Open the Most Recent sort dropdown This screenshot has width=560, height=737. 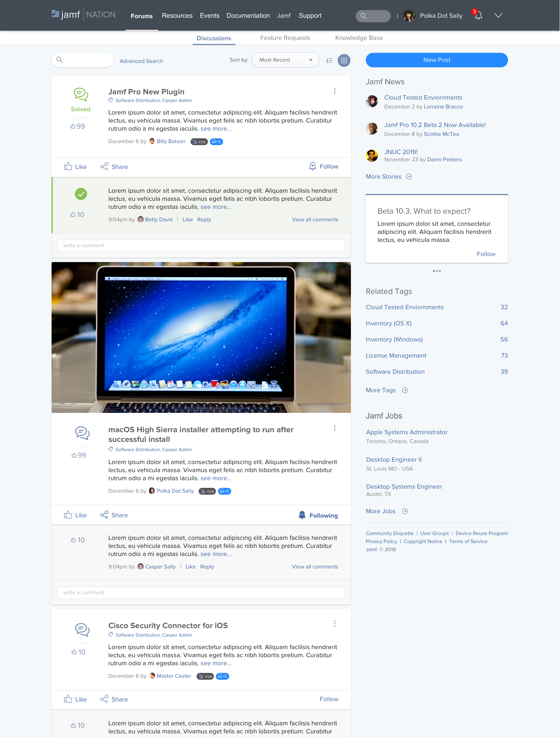285,60
